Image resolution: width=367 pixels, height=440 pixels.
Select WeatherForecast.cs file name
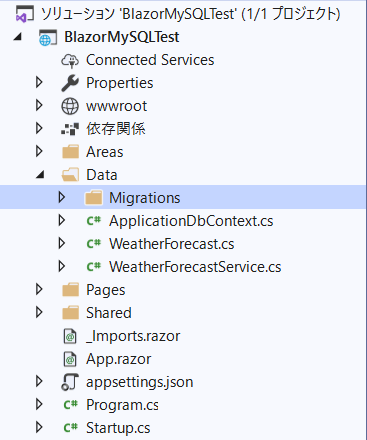[172, 244]
